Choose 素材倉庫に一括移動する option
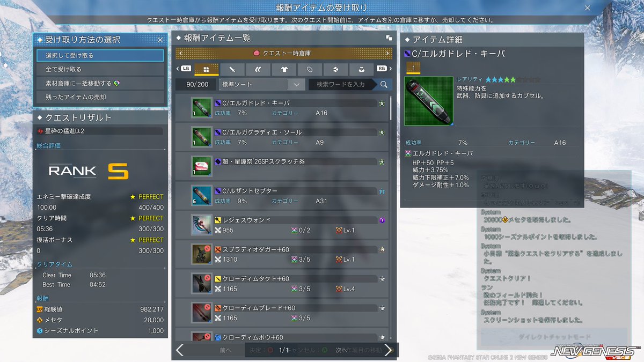 click(x=100, y=83)
